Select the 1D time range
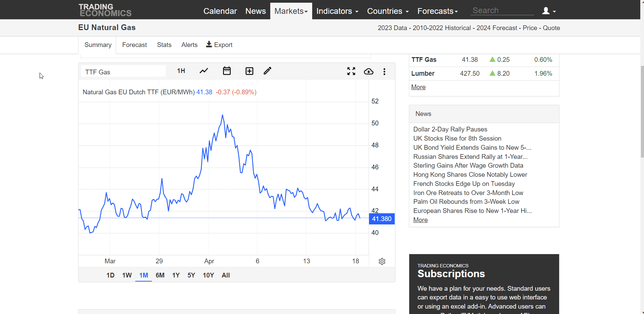 click(110, 275)
